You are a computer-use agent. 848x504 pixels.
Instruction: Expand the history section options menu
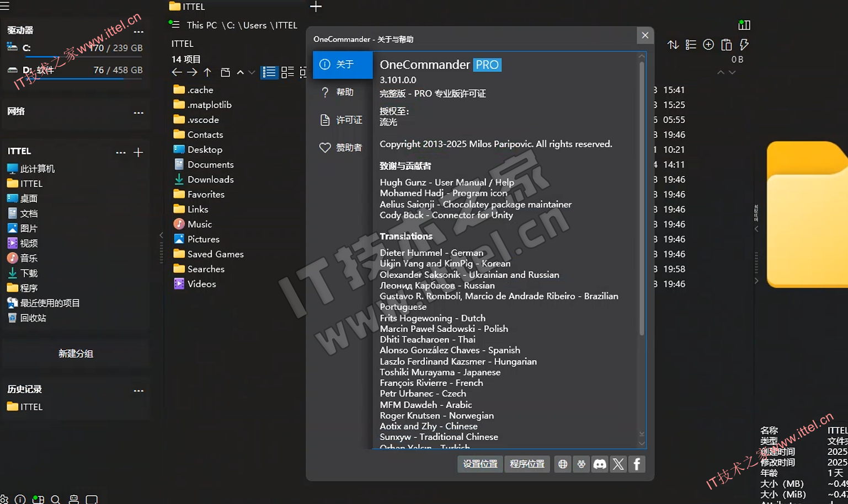point(138,390)
